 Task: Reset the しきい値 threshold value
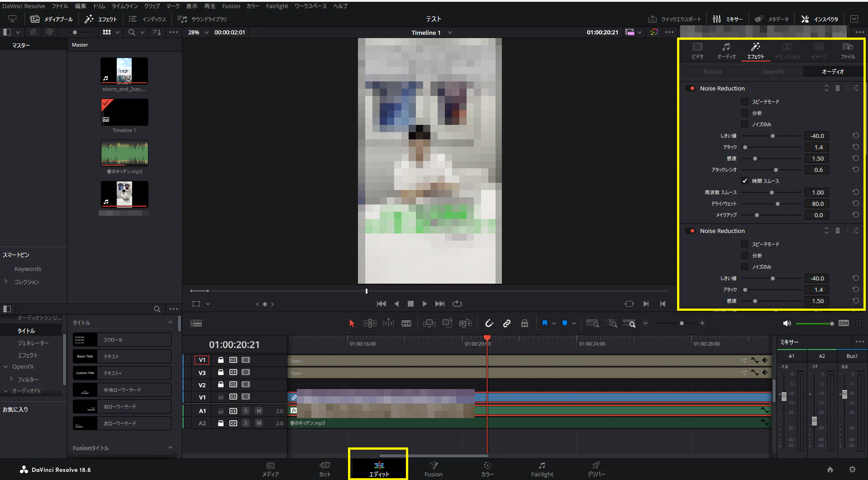[x=855, y=136]
